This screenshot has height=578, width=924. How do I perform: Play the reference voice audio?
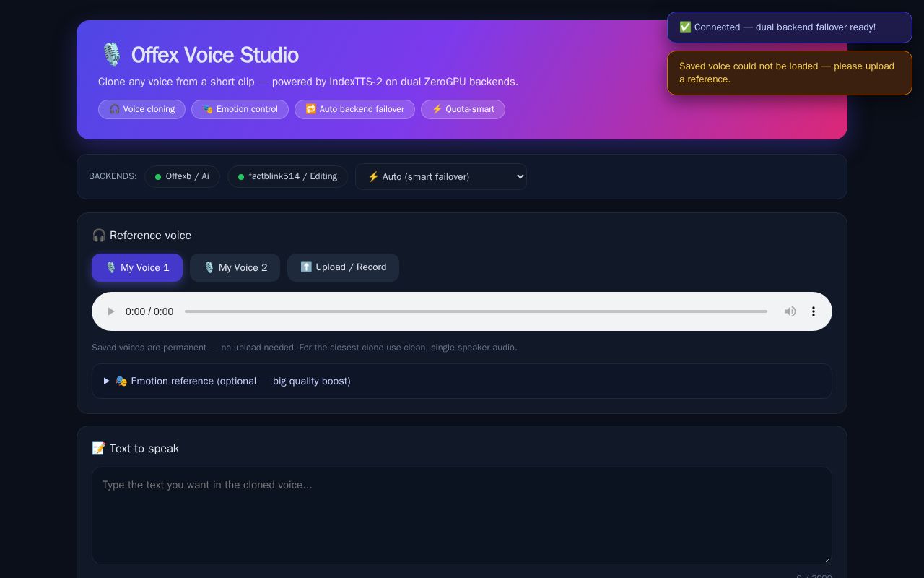pyautogui.click(x=110, y=311)
